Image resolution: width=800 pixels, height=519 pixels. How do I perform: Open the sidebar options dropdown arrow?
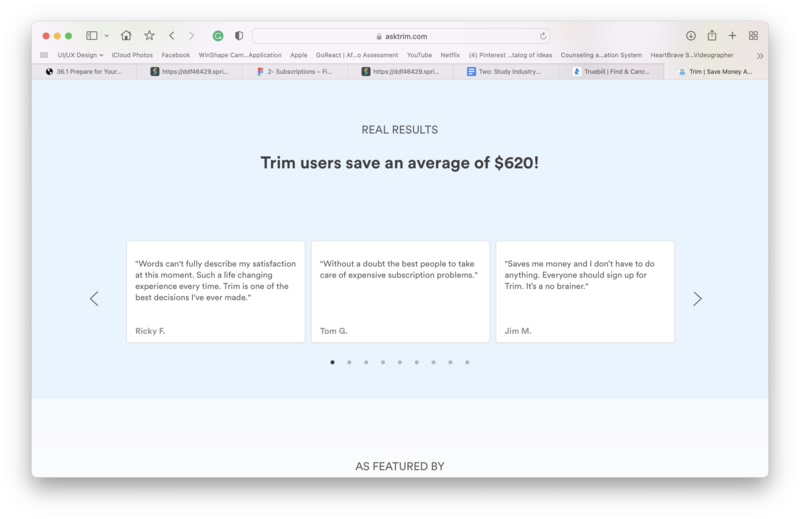coord(107,36)
